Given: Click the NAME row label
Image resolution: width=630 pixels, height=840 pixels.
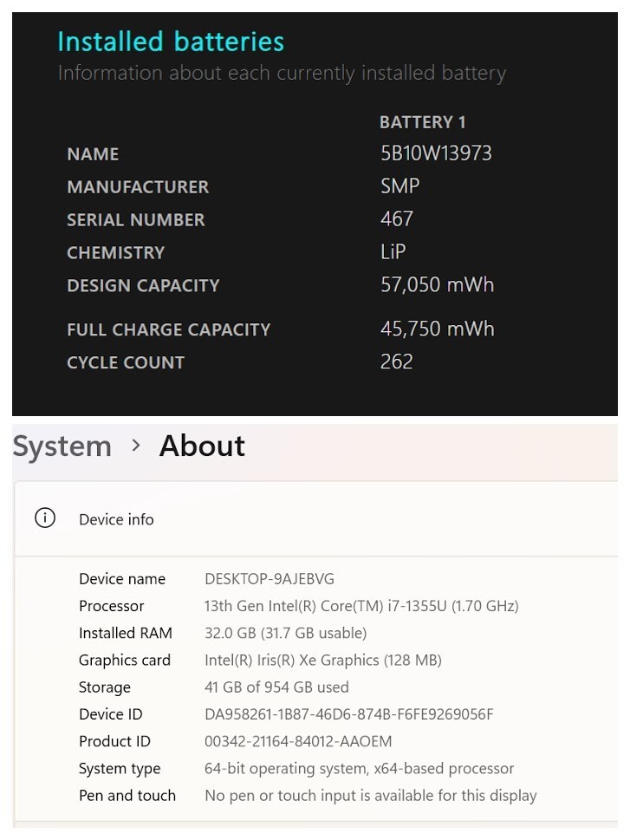Looking at the screenshot, I should coord(94,154).
